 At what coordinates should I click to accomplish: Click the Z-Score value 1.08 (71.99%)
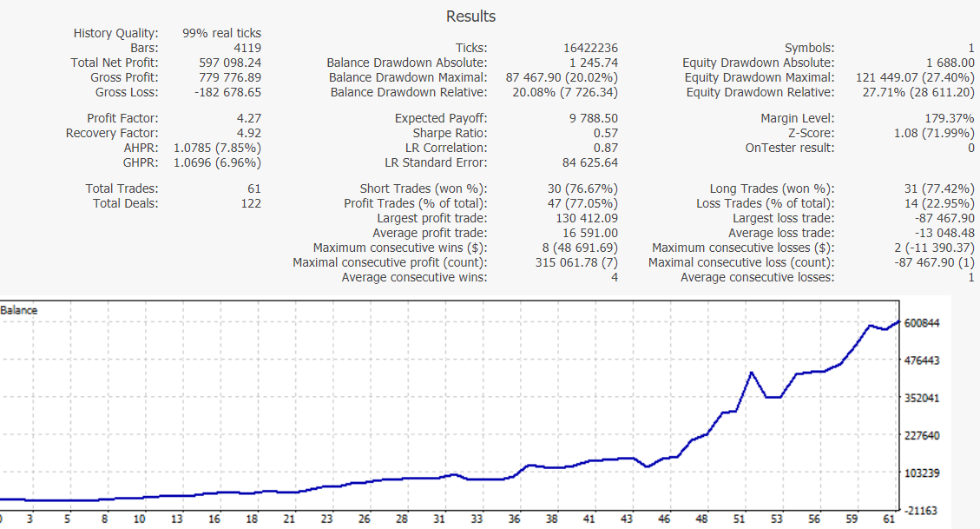click(933, 133)
